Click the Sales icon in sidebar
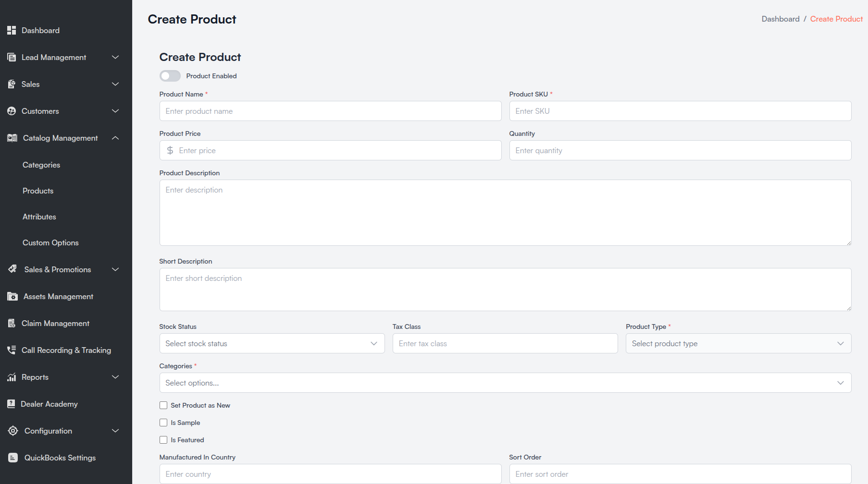The height and width of the screenshot is (484, 868). pos(12,84)
